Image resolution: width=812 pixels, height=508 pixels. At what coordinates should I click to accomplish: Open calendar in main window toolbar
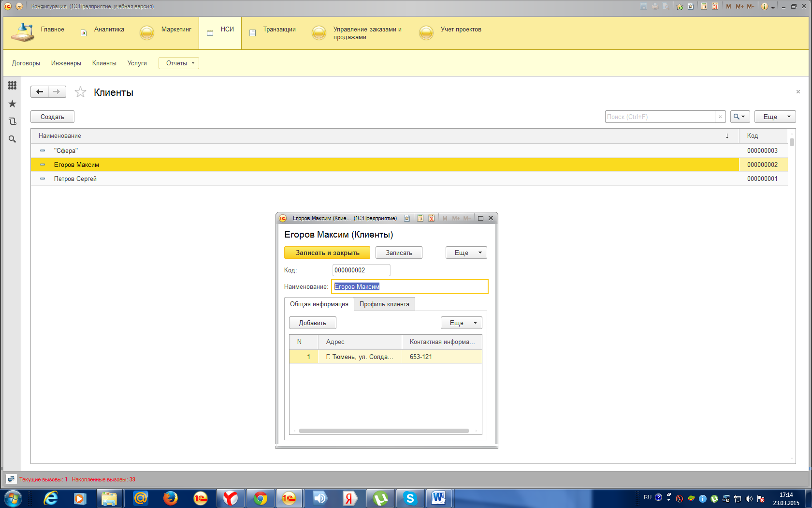[715, 6]
